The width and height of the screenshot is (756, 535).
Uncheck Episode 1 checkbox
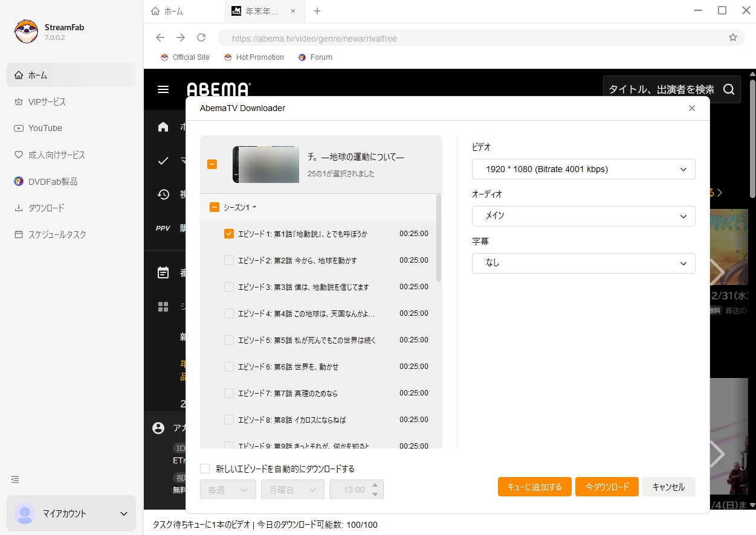click(x=229, y=234)
